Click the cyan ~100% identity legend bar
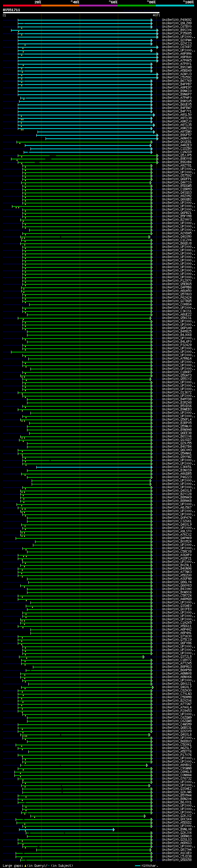 pos(175,6)
